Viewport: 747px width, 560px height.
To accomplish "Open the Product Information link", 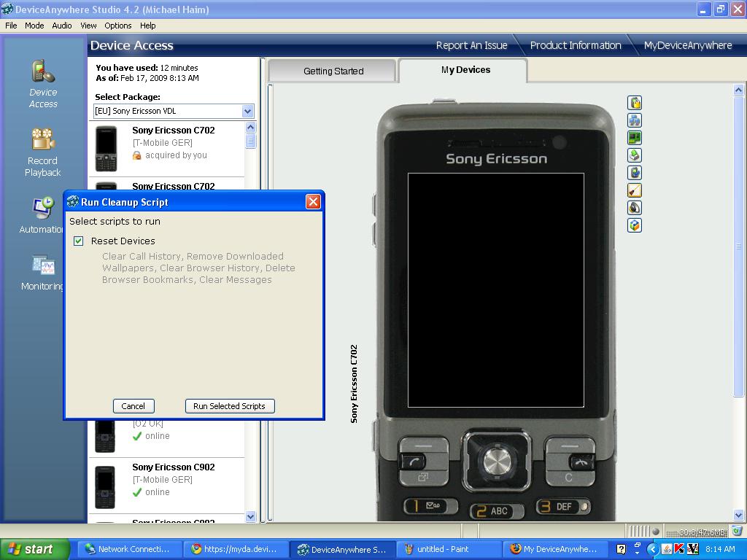I will point(576,45).
